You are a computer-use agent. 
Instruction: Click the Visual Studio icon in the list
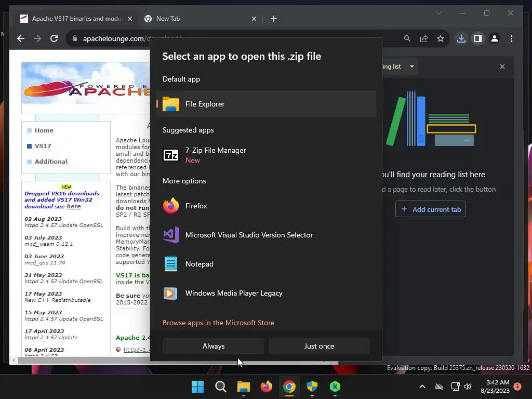click(171, 235)
